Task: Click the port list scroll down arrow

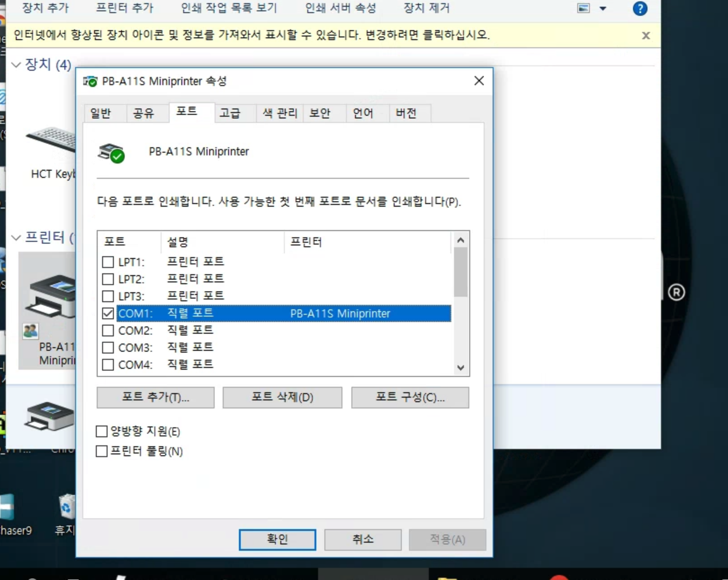Action: 460,367
